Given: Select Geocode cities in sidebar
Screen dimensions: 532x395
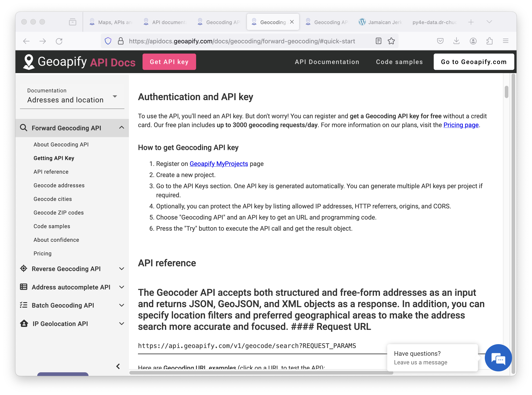Looking at the screenshot, I should (x=53, y=199).
